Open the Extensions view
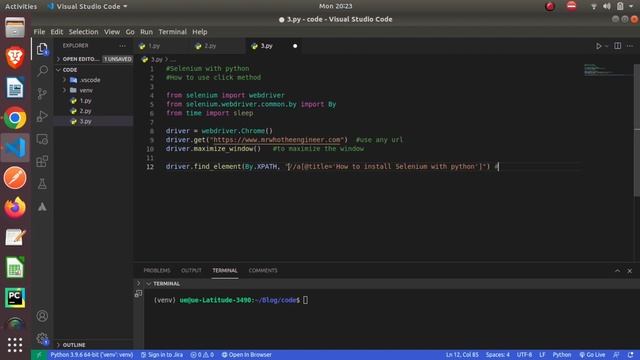 [42, 161]
